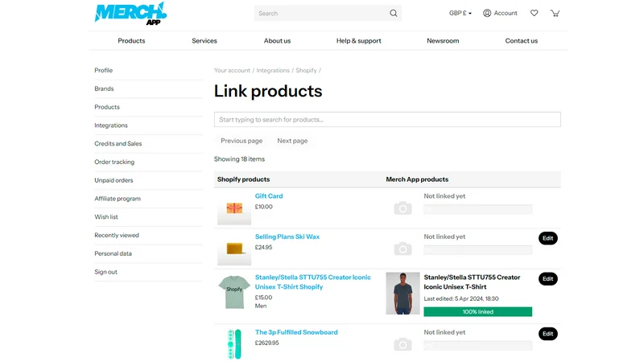The width and height of the screenshot is (644, 362).
Task: Click the Next page button
Action: click(292, 141)
